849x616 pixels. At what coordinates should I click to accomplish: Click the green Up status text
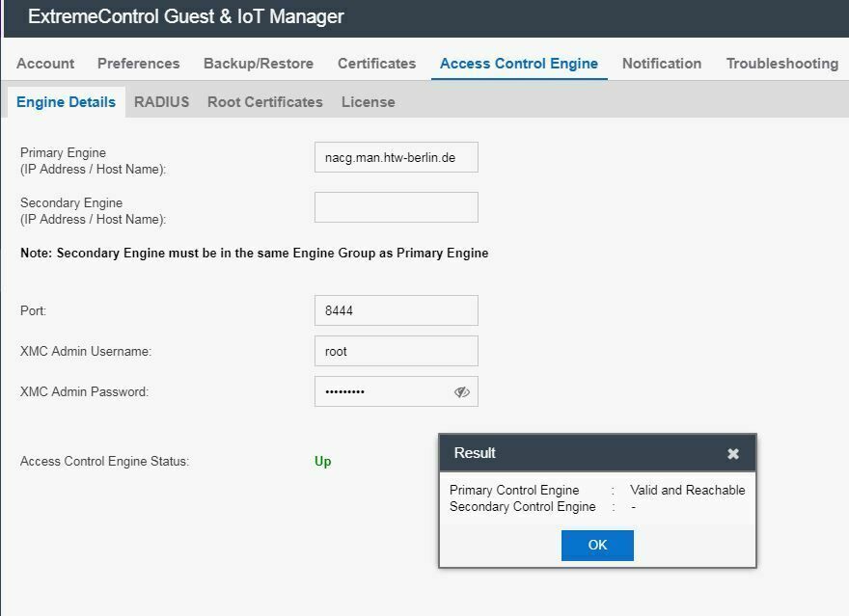[x=322, y=462]
